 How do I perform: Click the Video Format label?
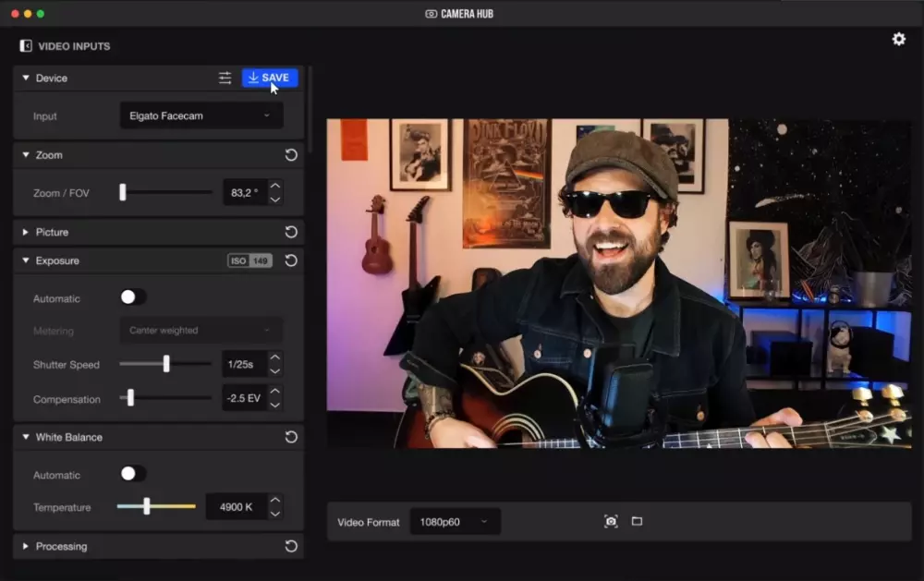(369, 522)
